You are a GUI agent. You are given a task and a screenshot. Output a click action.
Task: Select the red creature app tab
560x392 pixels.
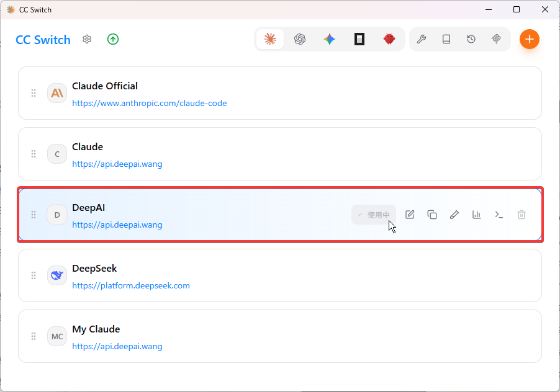[x=389, y=39]
